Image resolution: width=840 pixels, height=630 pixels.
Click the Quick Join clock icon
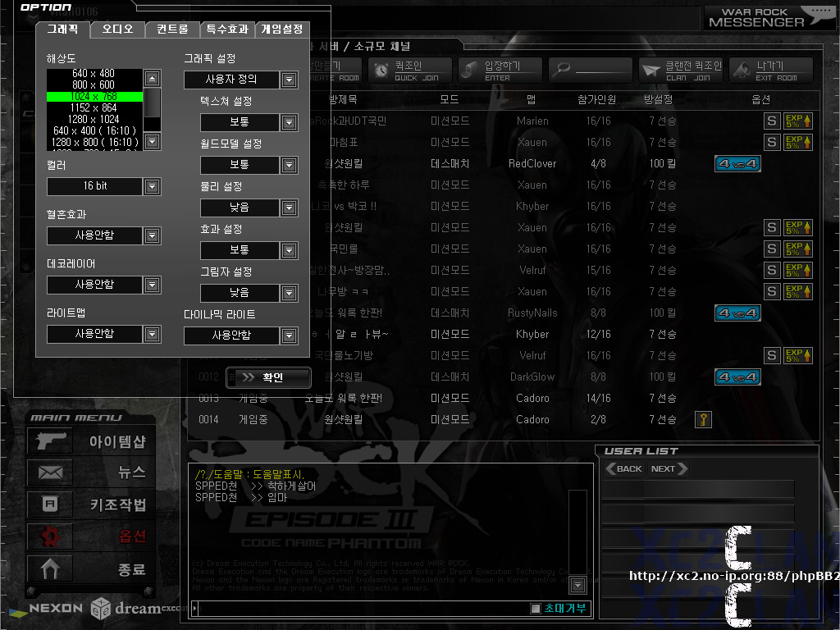point(381,71)
